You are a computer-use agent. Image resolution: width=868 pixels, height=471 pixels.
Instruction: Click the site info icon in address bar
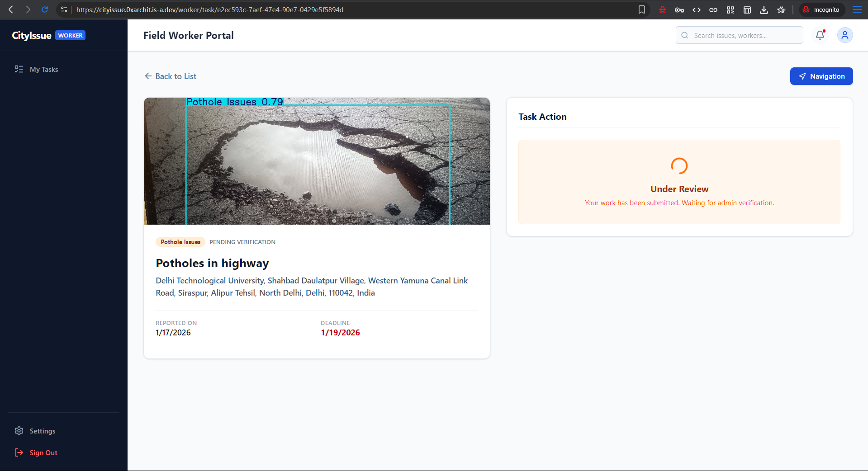(64, 9)
